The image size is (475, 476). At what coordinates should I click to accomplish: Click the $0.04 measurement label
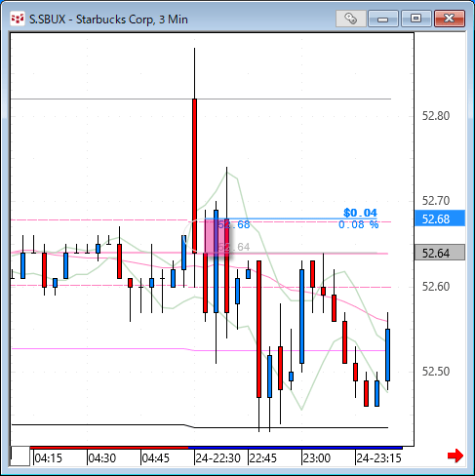click(x=360, y=213)
